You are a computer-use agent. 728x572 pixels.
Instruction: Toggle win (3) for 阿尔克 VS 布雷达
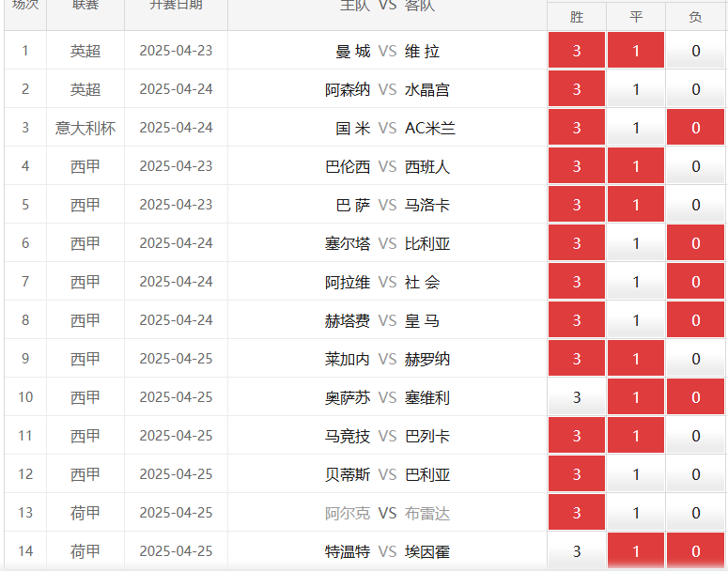(x=577, y=513)
